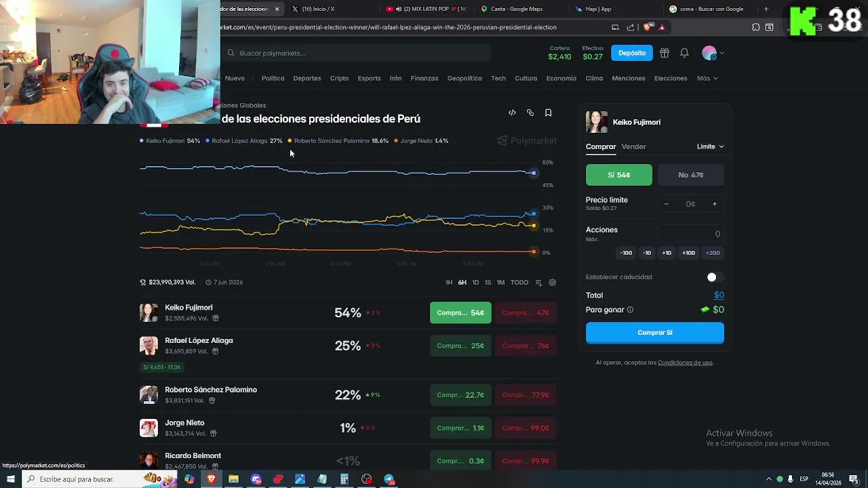
Task: Switch to the Vender tab
Action: [634, 146]
